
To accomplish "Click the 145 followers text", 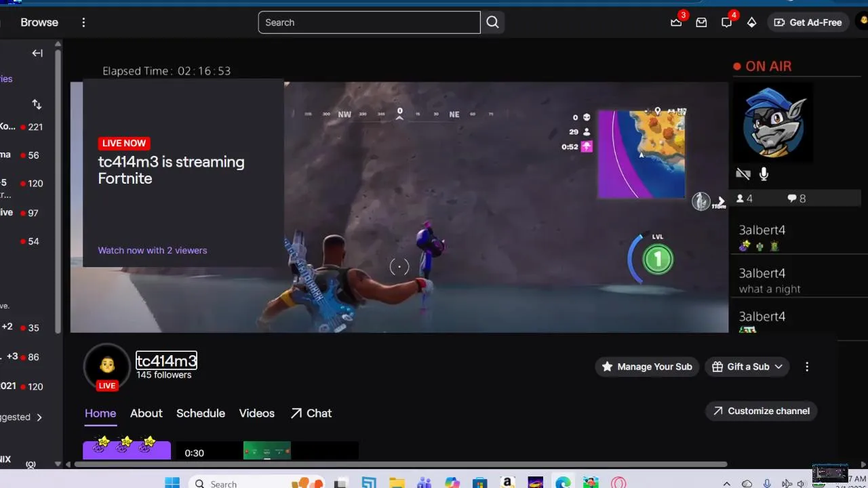I will (x=164, y=375).
